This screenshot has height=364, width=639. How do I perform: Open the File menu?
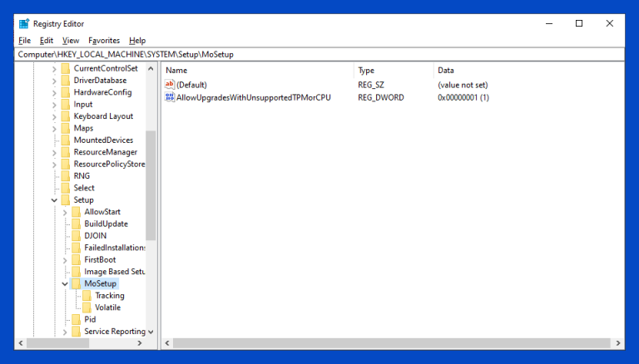(24, 41)
